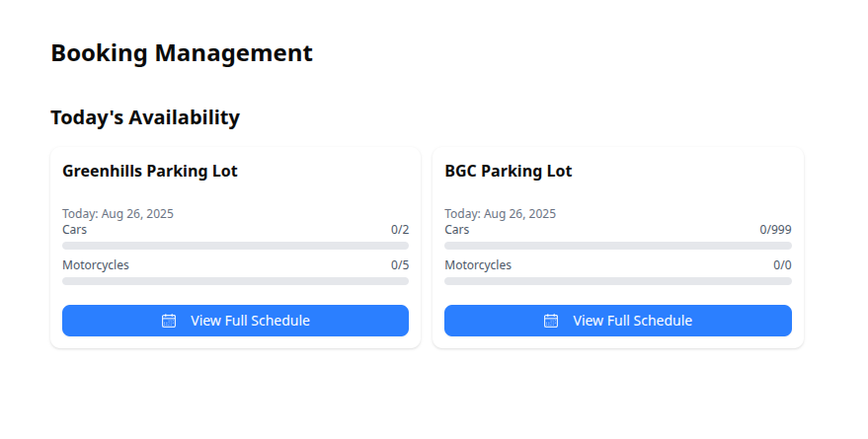
Task: Click the 0/2 cars count in Greenhills
Action: (x=399, y=230)
